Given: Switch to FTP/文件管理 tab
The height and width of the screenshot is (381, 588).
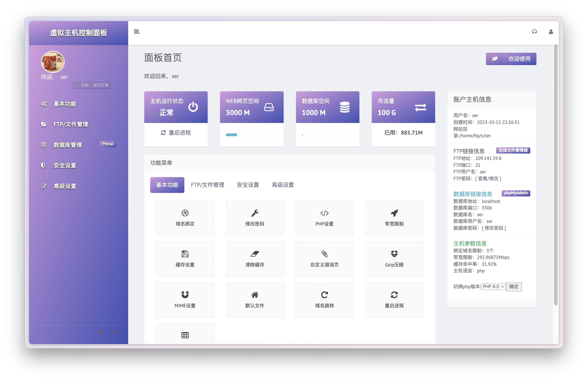Looking at the screenshot, I should point(207,185).
